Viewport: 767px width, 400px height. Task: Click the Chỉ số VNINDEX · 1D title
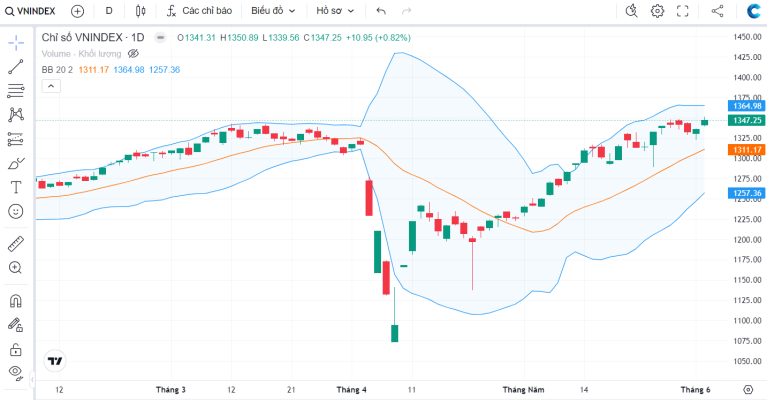93,38
